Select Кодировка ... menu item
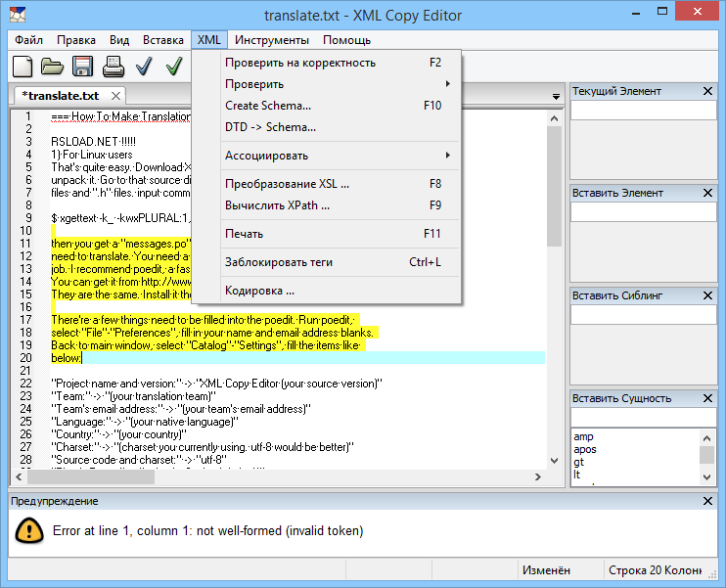 click(x=327, y=291)
